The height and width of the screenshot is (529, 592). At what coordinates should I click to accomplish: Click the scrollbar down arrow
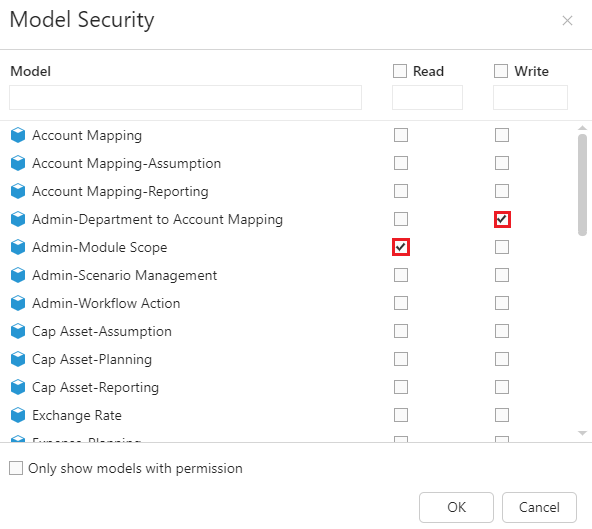click(582, 433)
